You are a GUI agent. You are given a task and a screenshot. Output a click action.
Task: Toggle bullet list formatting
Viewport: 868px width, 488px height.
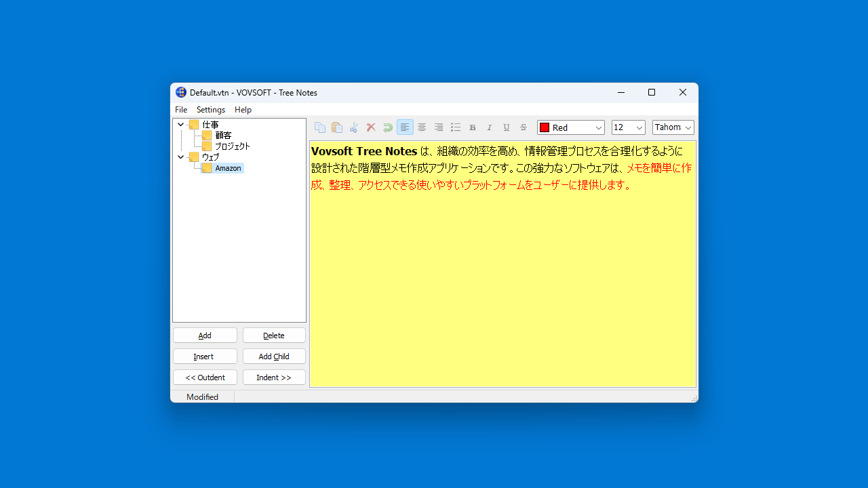(456, 127)
